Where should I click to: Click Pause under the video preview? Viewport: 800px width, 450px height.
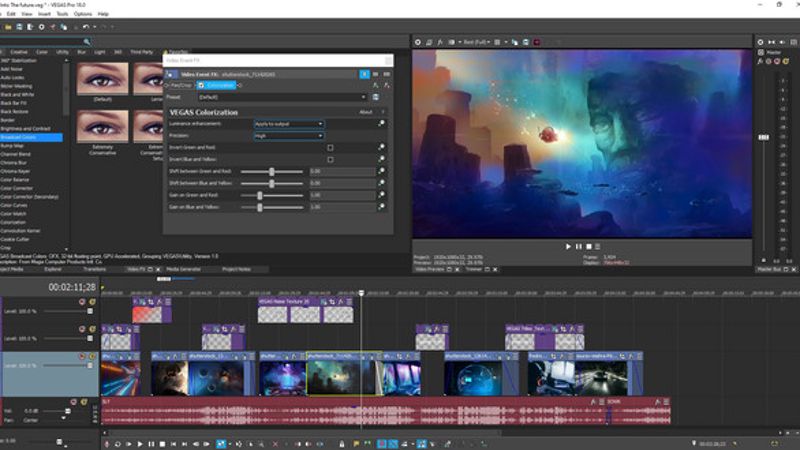point(579,246)
